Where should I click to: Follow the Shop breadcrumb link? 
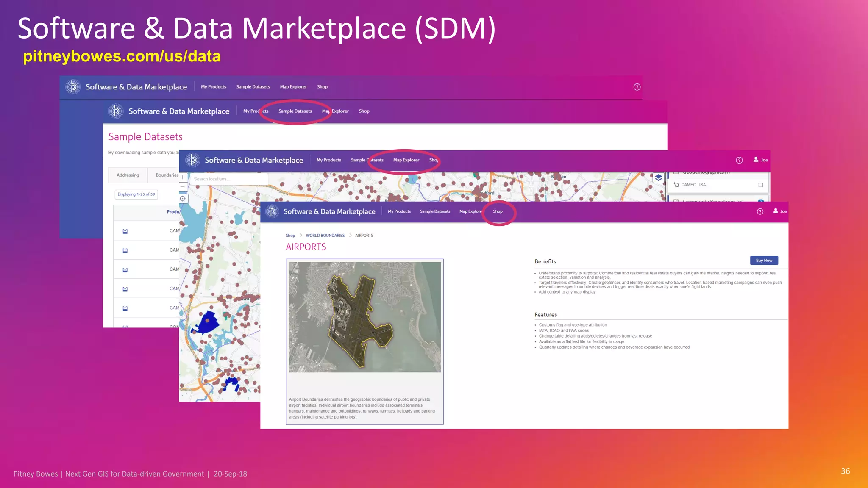coord(290,236)
